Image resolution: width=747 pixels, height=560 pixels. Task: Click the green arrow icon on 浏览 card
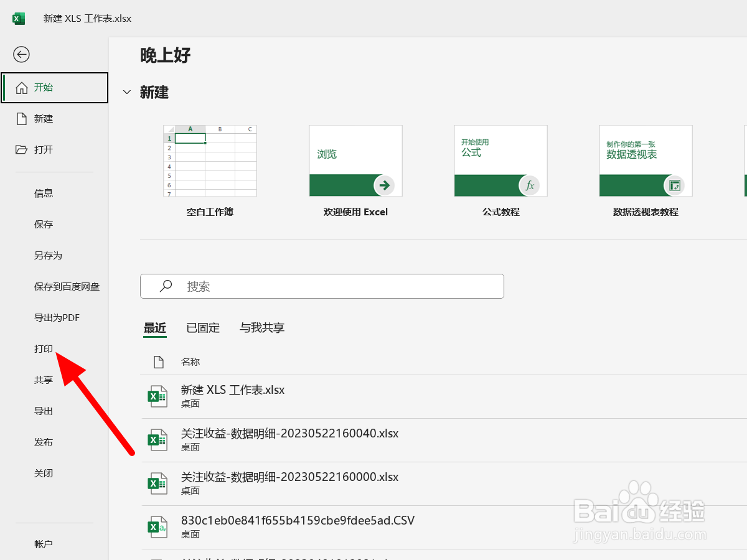coord(385,185)
